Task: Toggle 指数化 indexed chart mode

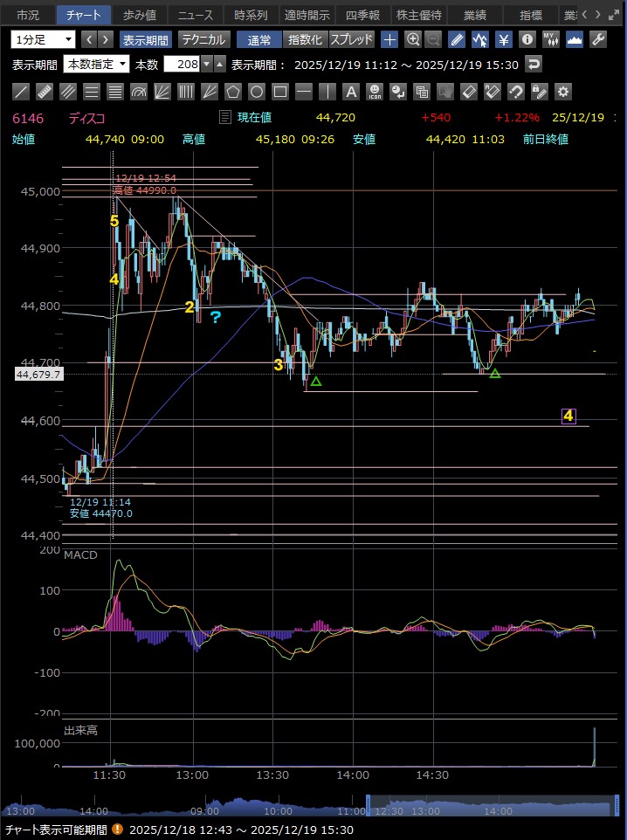Action: [305, 39]
